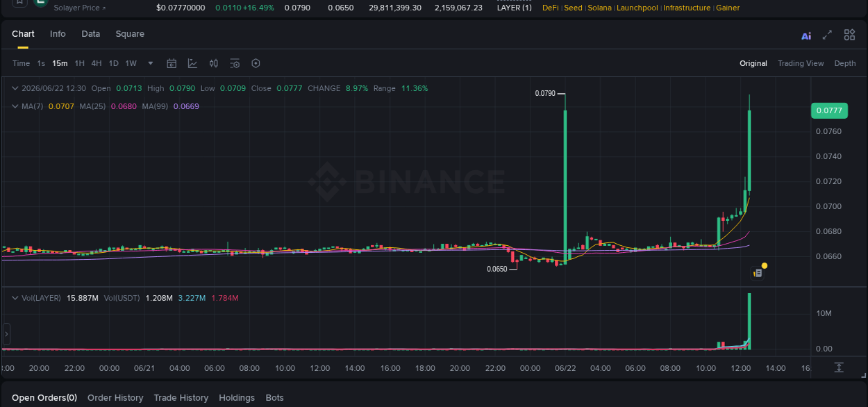Click the hexagon chart settings icon
This screenshot has height=407, width=868.
coord(256,63)
